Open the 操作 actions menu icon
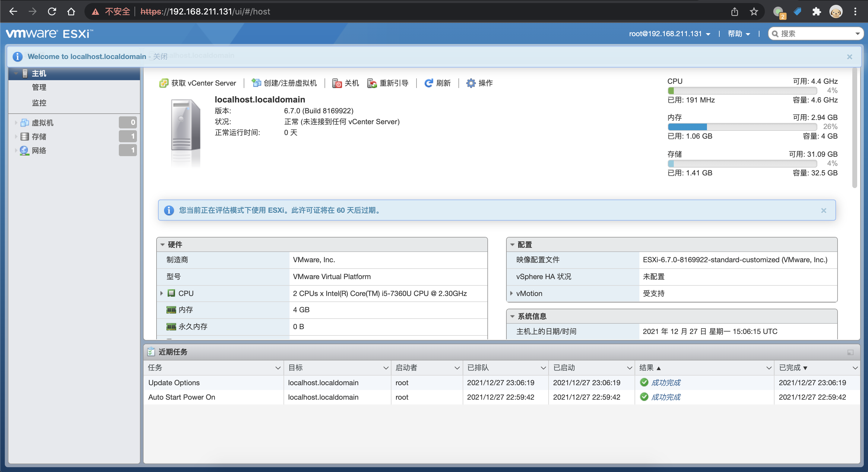Screen dimensions: 868x472 coord(471,83)
